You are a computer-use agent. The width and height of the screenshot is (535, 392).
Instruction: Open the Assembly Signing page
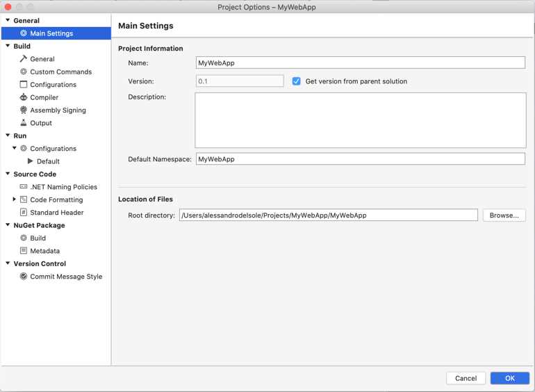pyautogui.click(x=56, y=110)
